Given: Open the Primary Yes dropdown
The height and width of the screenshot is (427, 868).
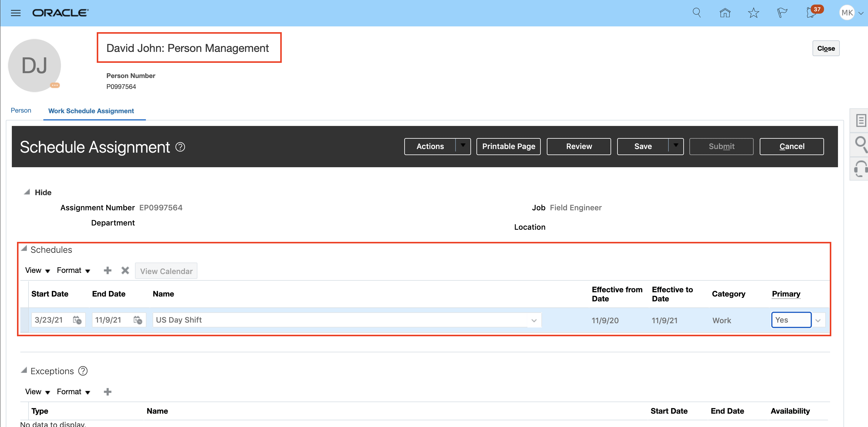Looking at the screenshot, I should (818, 320).
